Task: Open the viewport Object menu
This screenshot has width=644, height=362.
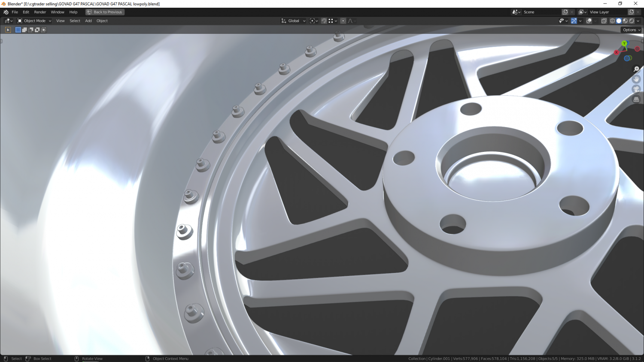Action: point(102,21)
